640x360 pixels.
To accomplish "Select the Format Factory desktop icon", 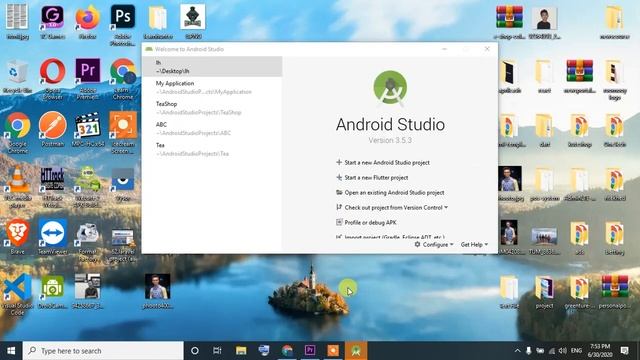I will (87, 242).
